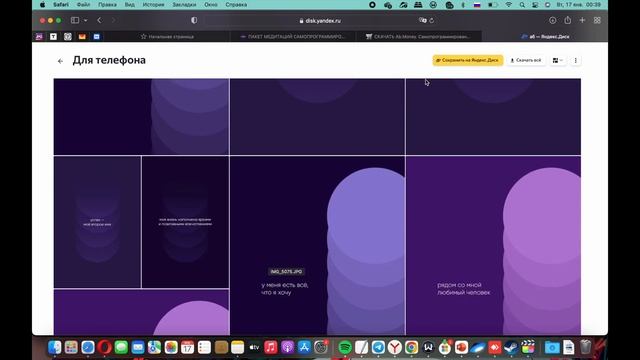Open Файл menu

[83, 4]
